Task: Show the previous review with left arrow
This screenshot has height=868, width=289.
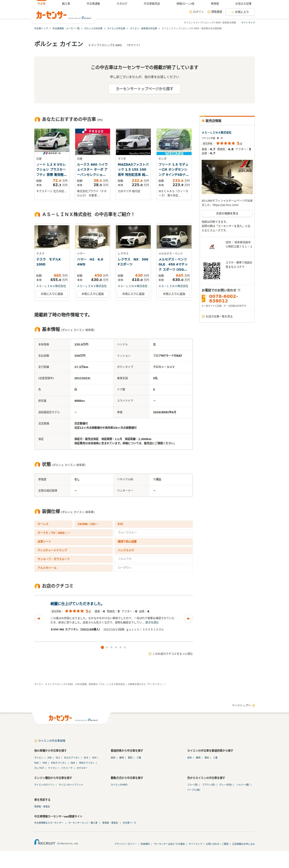Action: [39, 619]
